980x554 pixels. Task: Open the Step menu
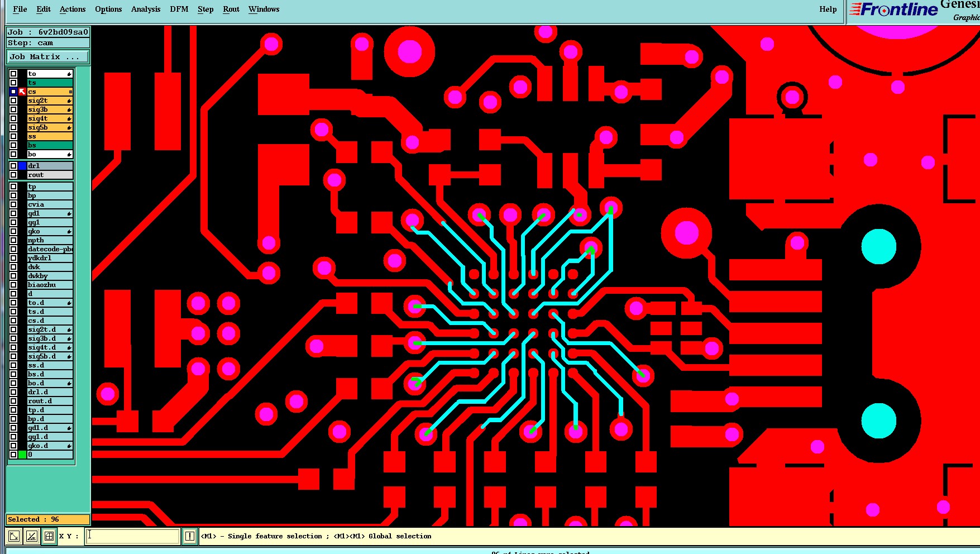[x=205, y=9]
